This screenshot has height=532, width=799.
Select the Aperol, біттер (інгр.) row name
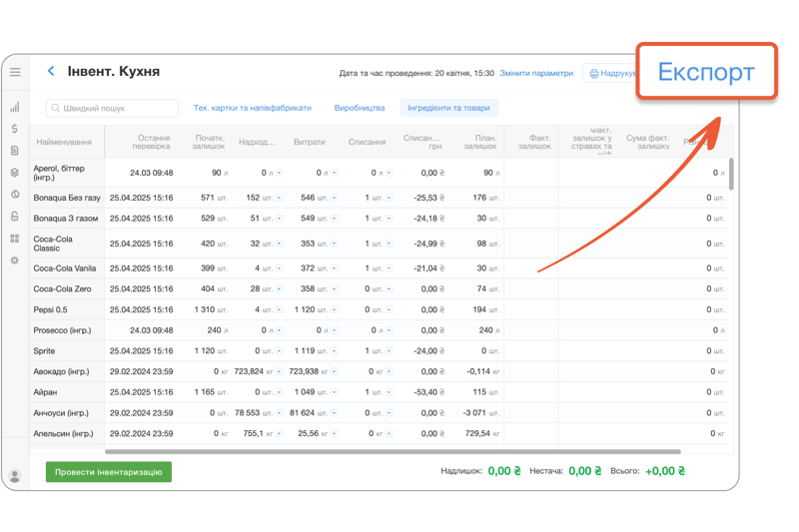tap(59, 173)
